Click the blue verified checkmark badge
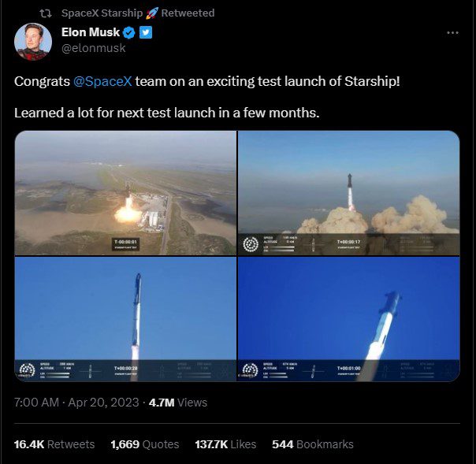Image resolution: width=476 pixels, height=464 pixels. tap(130, 32)
